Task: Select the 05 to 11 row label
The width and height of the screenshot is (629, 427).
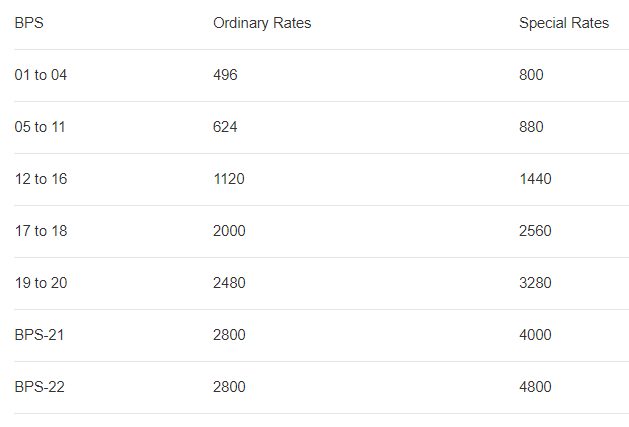Action: point(40,127)
